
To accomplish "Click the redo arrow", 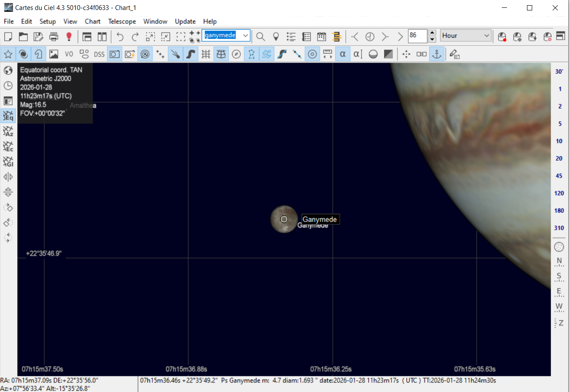I will tap(136, 37).
